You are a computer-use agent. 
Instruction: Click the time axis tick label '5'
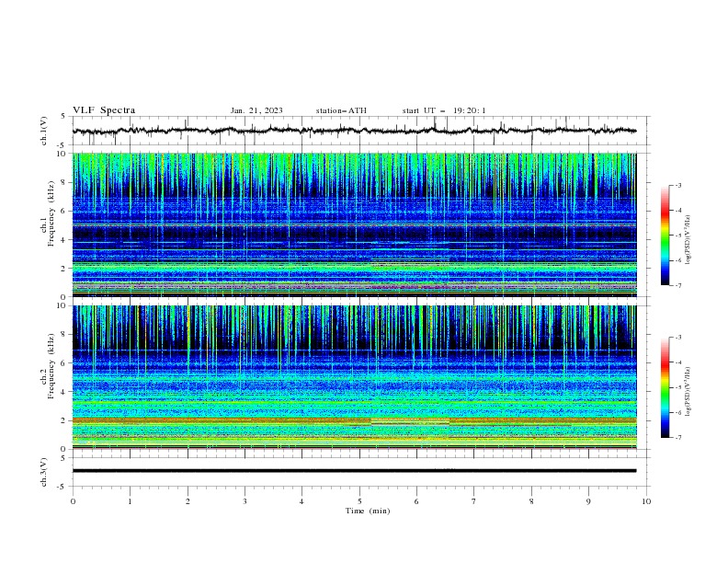359,501
